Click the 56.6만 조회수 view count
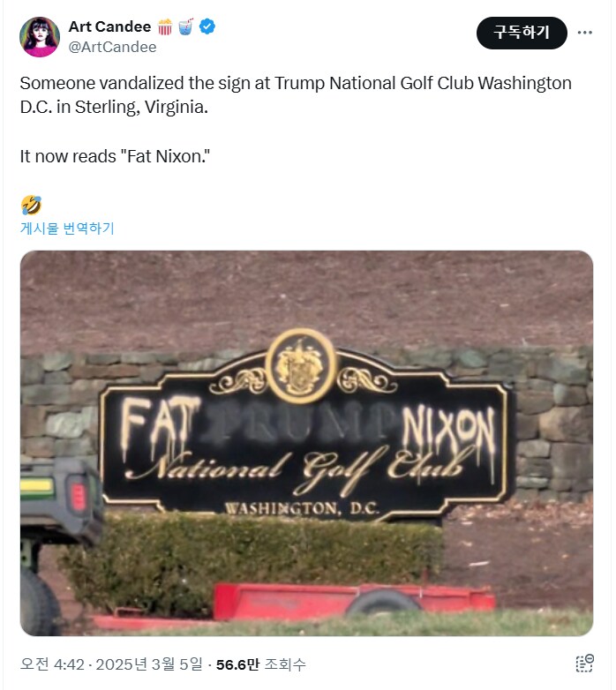Screen dimensions: 616x690 point(260,664)
